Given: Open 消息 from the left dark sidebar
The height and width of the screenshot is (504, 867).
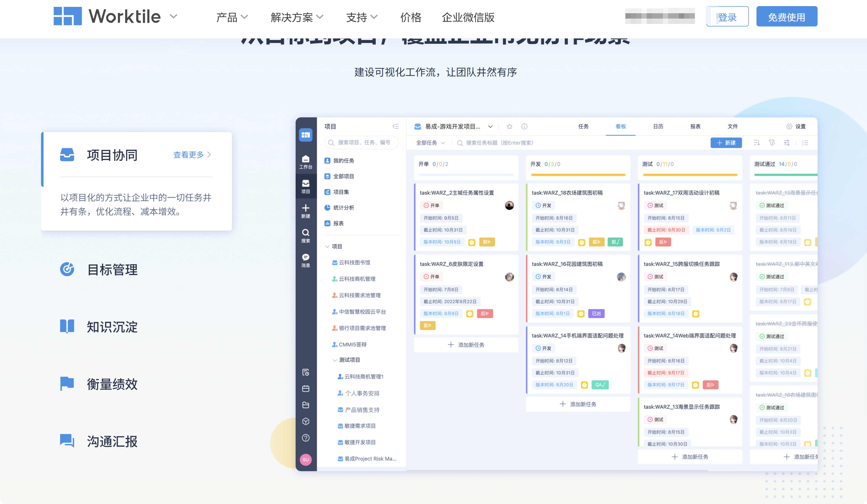Looking at the screenshot, I should (306, 258).
